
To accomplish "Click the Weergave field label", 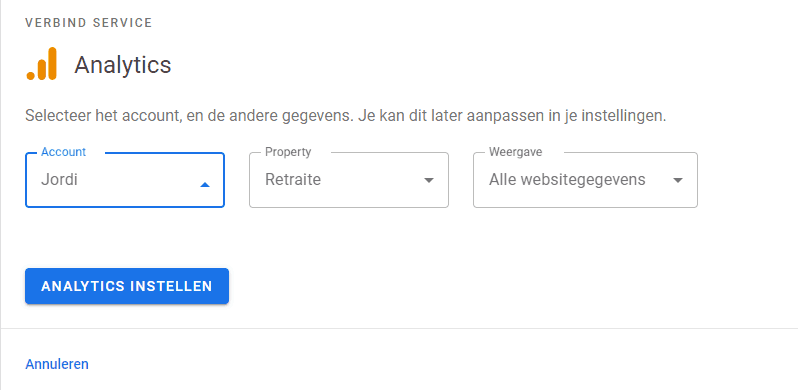I will (516, 152).
